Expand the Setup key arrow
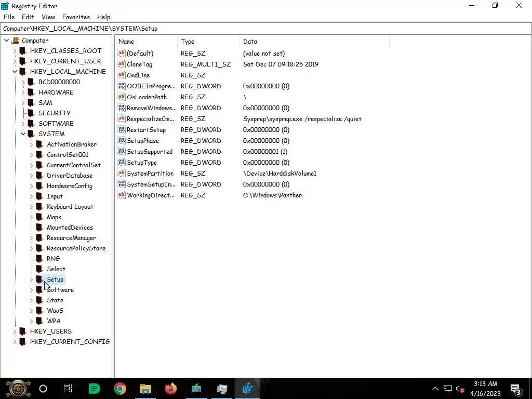Viewport: 532px width, 399px height. [x=32, y=280]
